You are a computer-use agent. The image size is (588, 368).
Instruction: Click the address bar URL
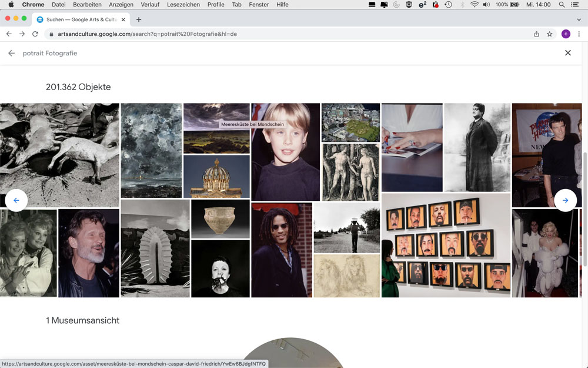coord(147,34)
